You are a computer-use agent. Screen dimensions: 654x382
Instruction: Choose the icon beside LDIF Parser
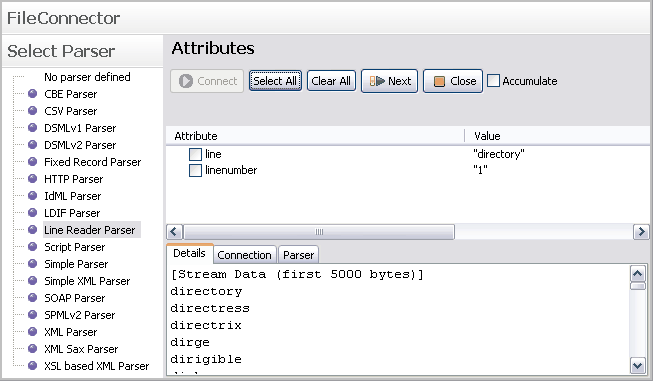33,213
